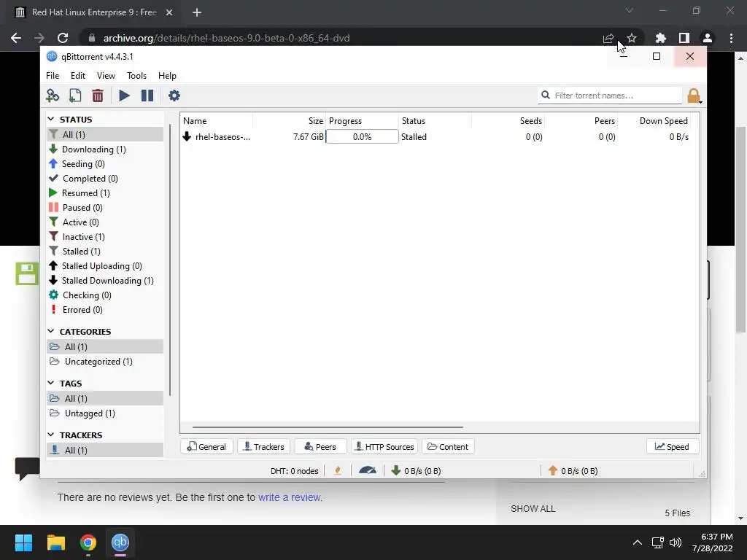Sort by the Size column header
This screenshot has height=560, width=747.
[x=289, y=121]
